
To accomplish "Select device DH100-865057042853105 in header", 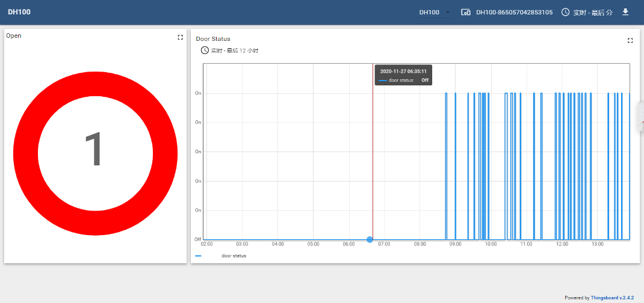I will [x=514, y=12].
